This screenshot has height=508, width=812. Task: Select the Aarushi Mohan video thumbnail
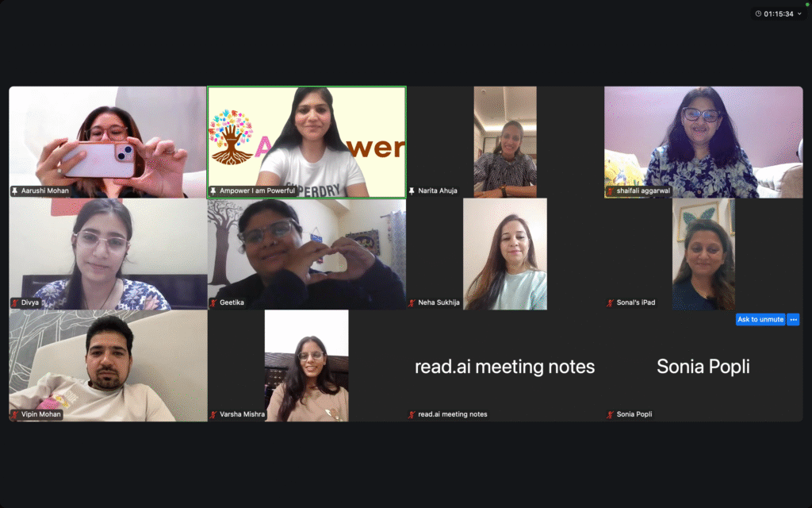108,142
